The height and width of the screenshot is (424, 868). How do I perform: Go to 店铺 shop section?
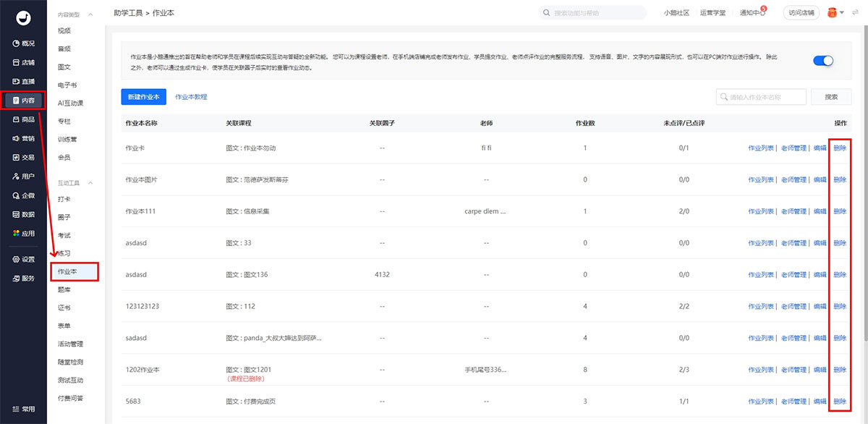23,62
